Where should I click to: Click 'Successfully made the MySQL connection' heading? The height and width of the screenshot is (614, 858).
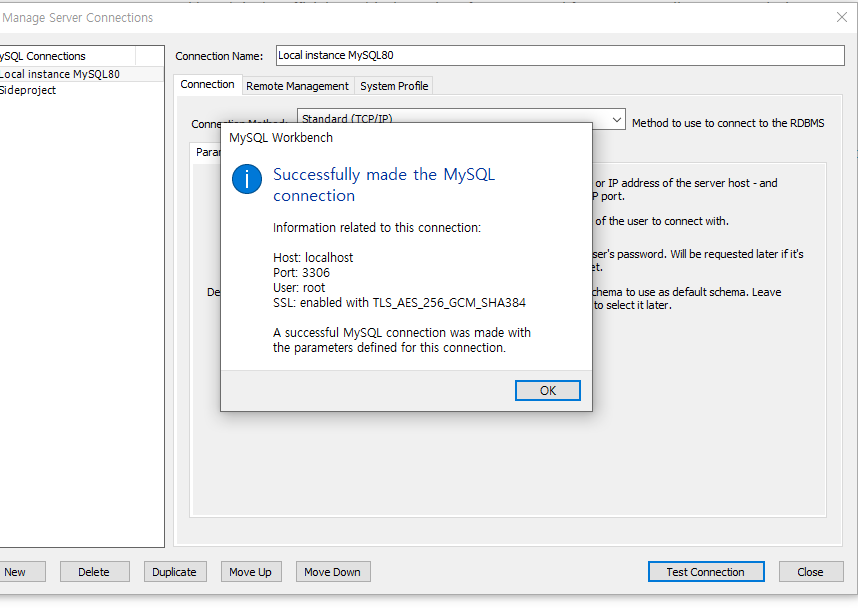(384, 185)
